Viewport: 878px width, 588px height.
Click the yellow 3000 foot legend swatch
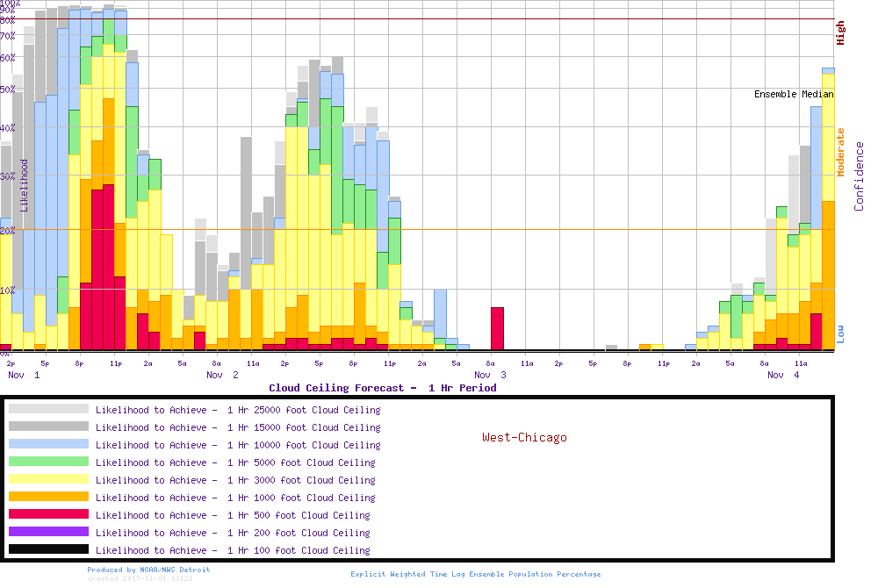48,479
